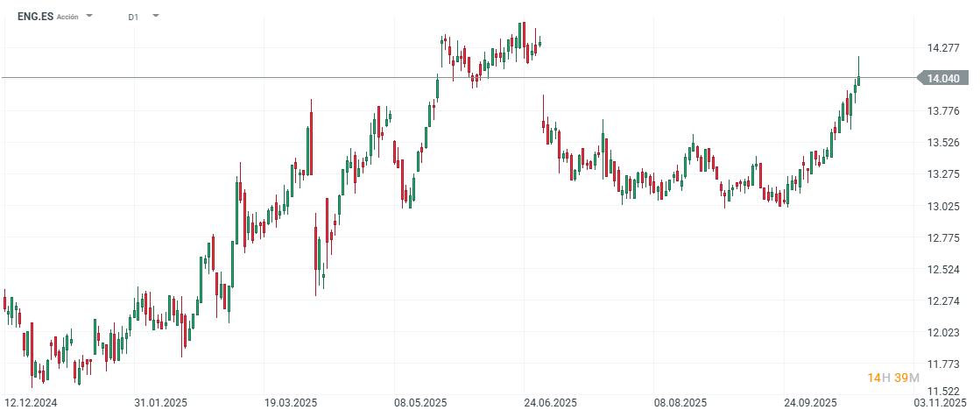Click the 14.277 price axis label
Image resolution: width=980 pixels, height=417 pixels.
point(943,47)
